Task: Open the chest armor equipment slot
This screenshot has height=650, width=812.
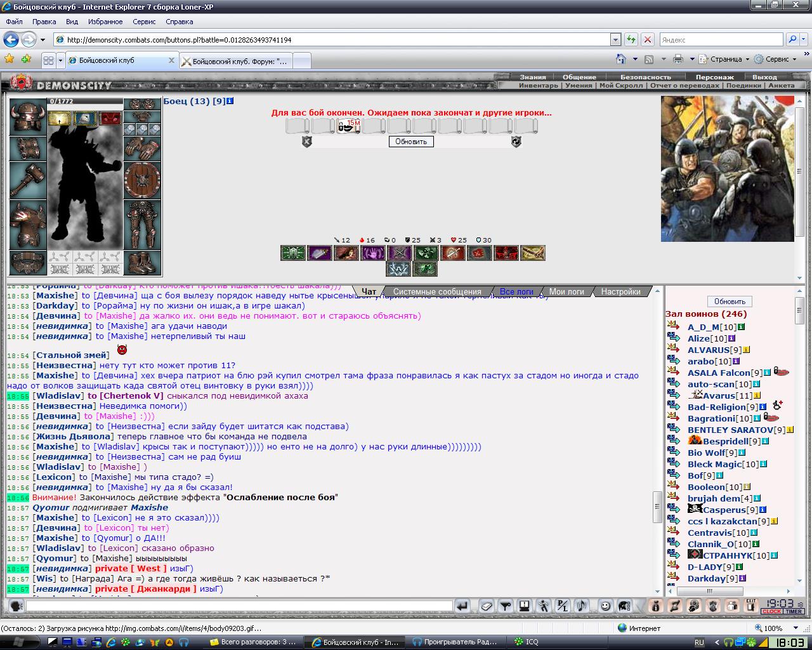Action: point(27,225)
